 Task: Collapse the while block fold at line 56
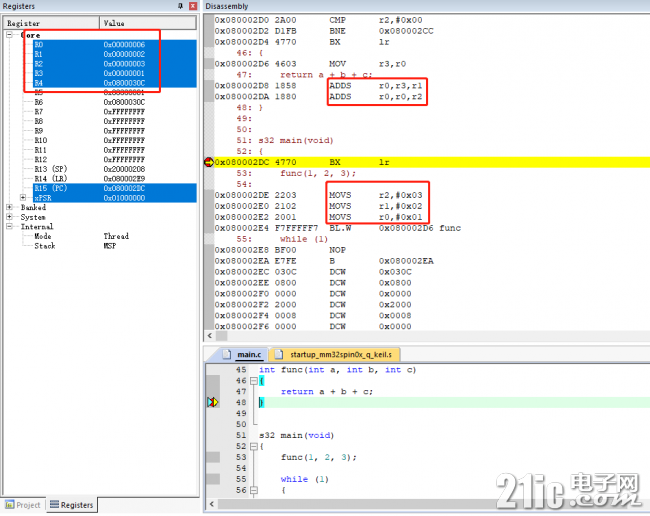pyautogui.click(x=254, y=490)
